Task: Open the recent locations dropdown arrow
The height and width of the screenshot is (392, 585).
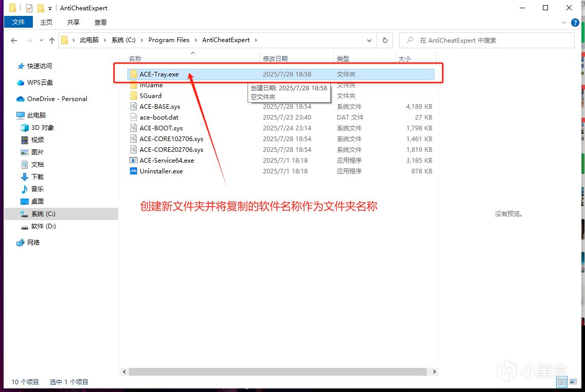Action: point(41,40)
